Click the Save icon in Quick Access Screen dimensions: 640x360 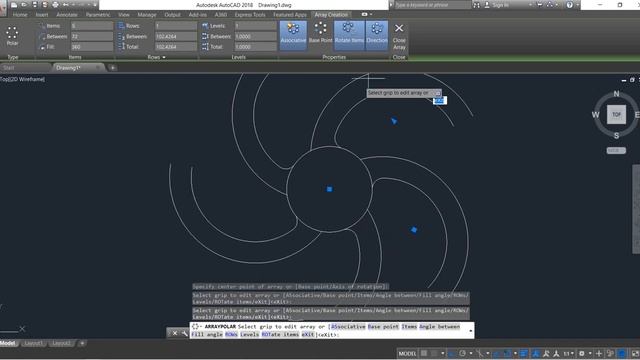(35, 5)
